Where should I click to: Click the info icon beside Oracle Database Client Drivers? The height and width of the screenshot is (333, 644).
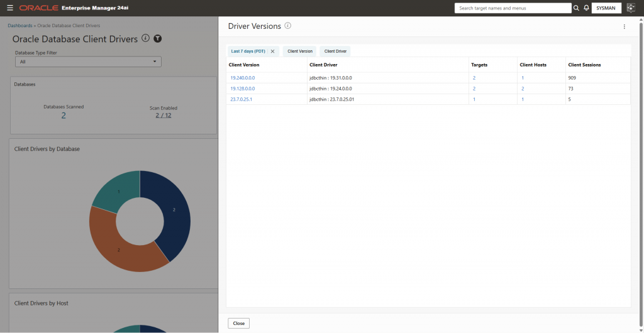145,38
